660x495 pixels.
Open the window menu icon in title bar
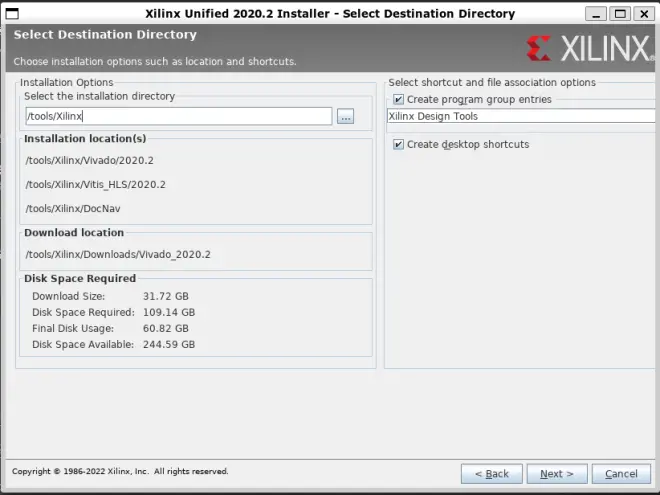point(12,14)
